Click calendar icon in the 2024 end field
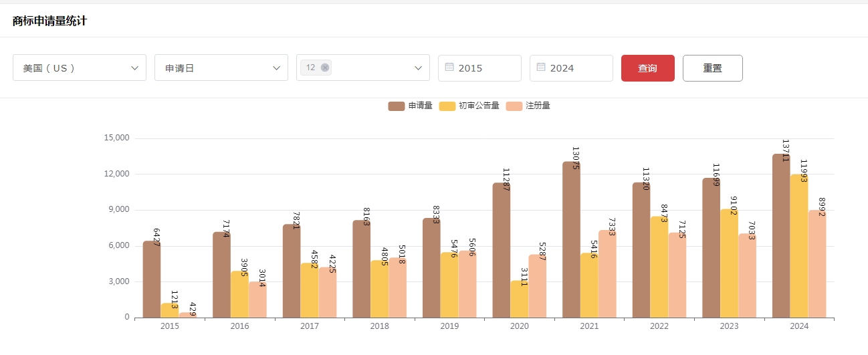 point(541,68)
